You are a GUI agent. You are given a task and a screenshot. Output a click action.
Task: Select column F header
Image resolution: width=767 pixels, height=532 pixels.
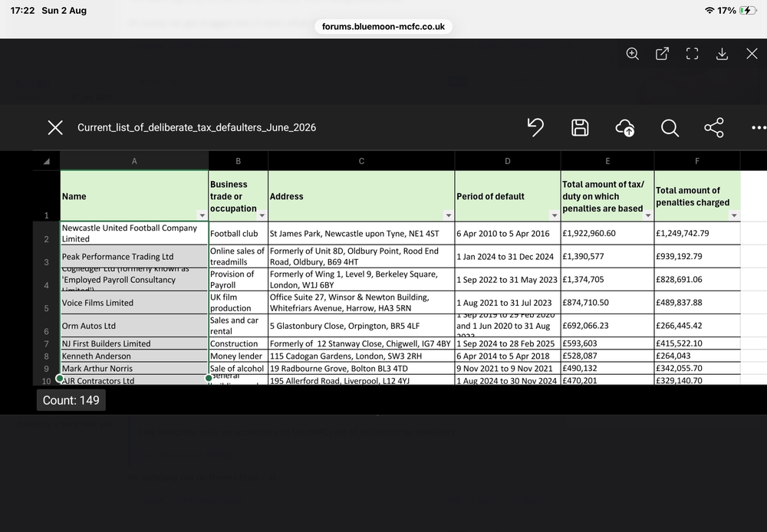(697, 161)
